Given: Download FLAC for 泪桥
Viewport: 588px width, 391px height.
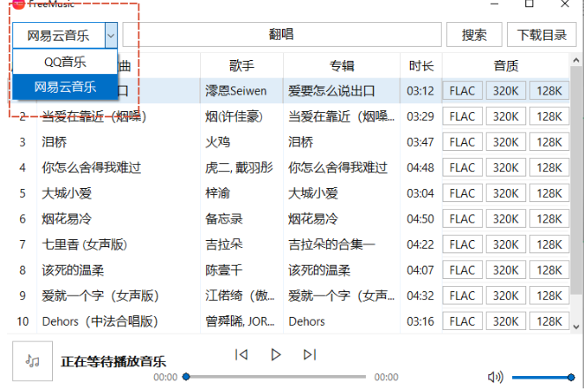Looking at the screenshot, I should pyautogui.click(x=462, y=142).
